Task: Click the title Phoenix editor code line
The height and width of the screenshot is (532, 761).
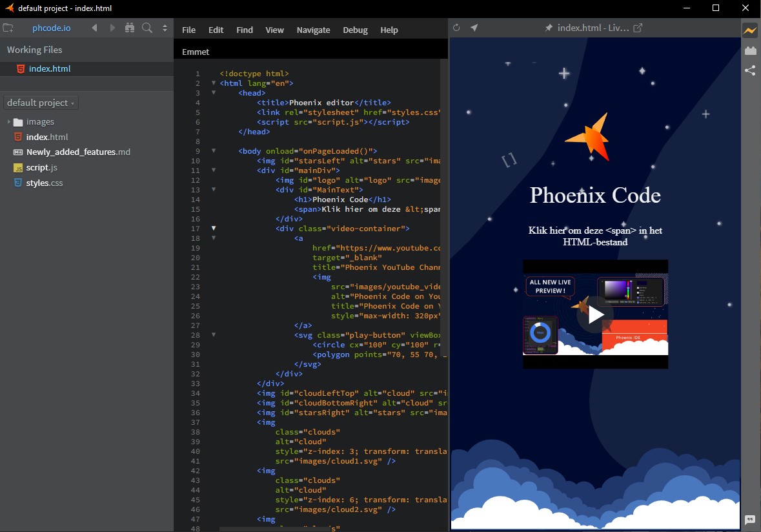Action: (x=324, y=103)
